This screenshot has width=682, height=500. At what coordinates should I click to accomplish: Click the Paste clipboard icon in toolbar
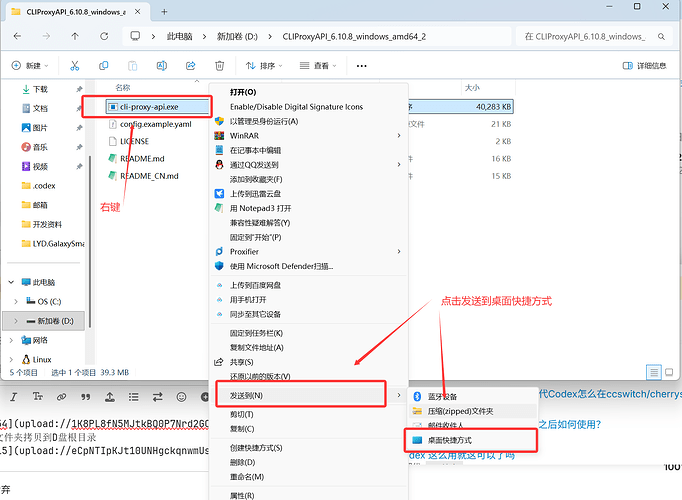pos(133,66)
